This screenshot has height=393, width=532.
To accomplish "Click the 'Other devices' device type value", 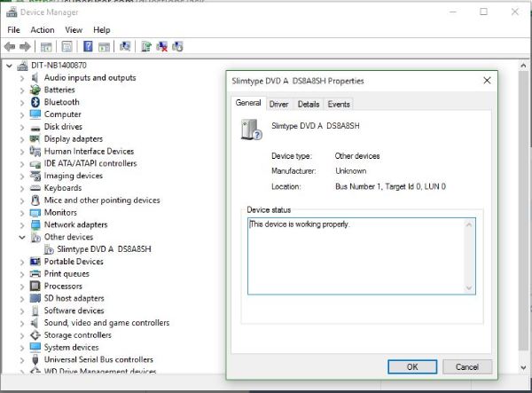I will (x=357, y=156).
